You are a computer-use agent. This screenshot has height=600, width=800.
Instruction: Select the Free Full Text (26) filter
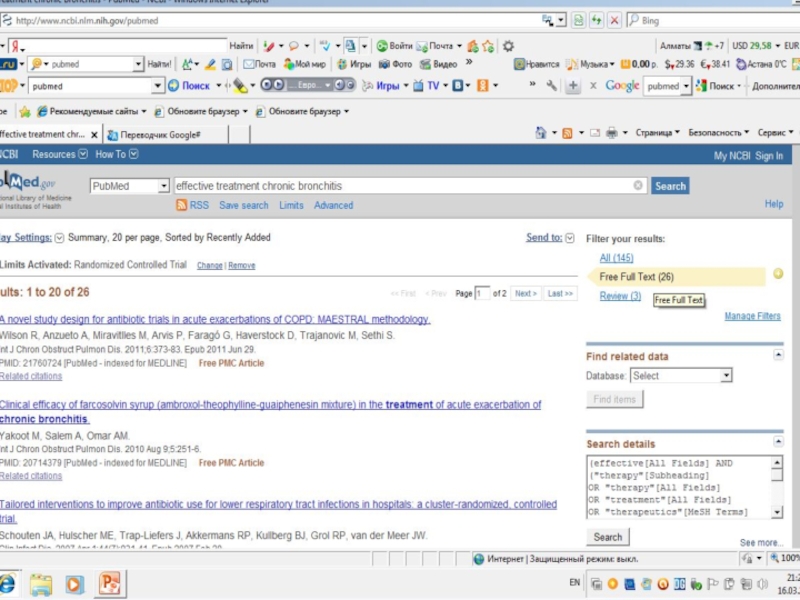click(x=636, y=277)
